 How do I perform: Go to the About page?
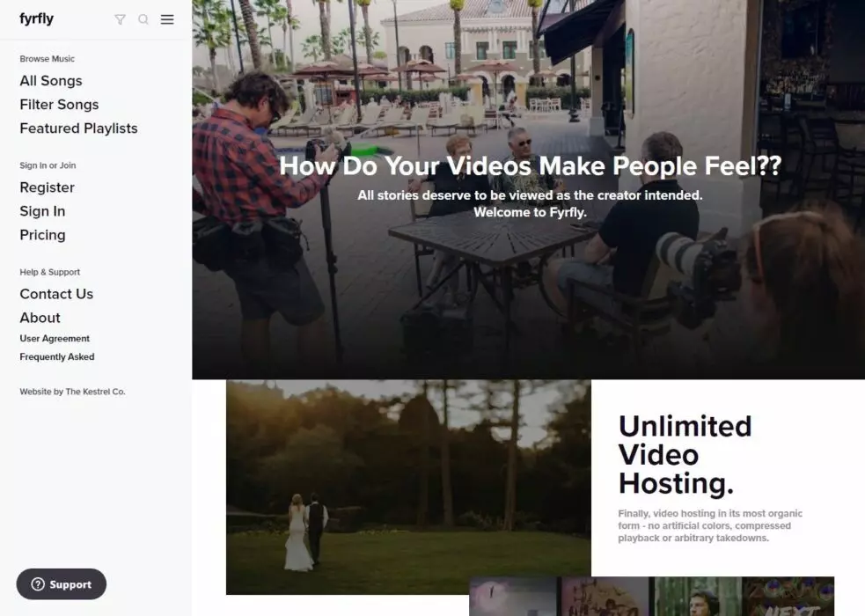40,318
